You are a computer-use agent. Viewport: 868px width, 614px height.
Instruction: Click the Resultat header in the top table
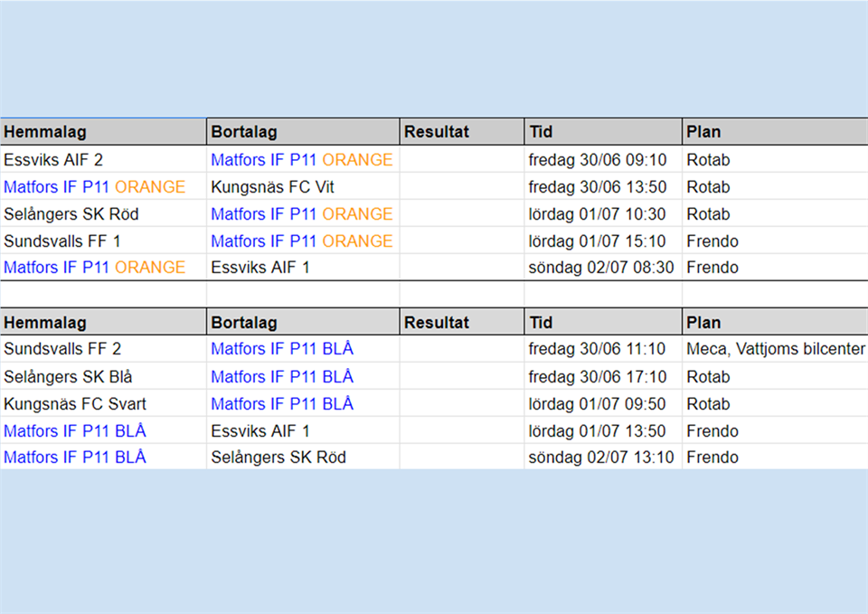click(x=437, y=132)
